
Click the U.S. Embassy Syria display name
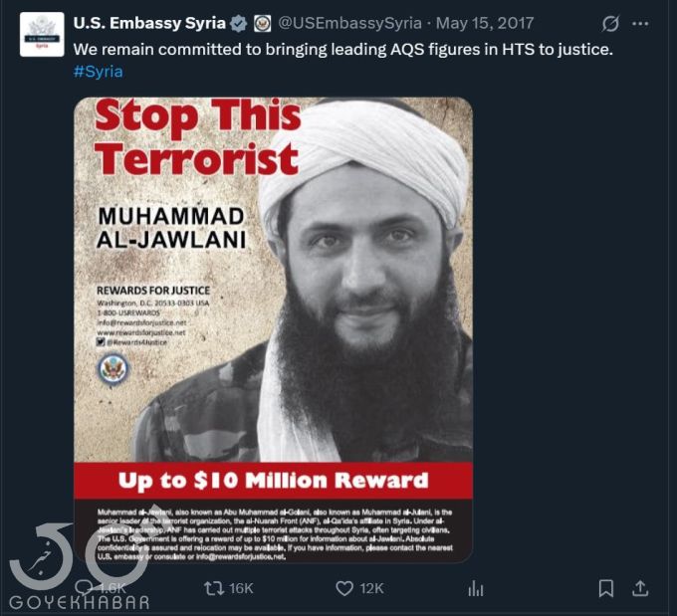pyautogui.click(x=149, y=23)
